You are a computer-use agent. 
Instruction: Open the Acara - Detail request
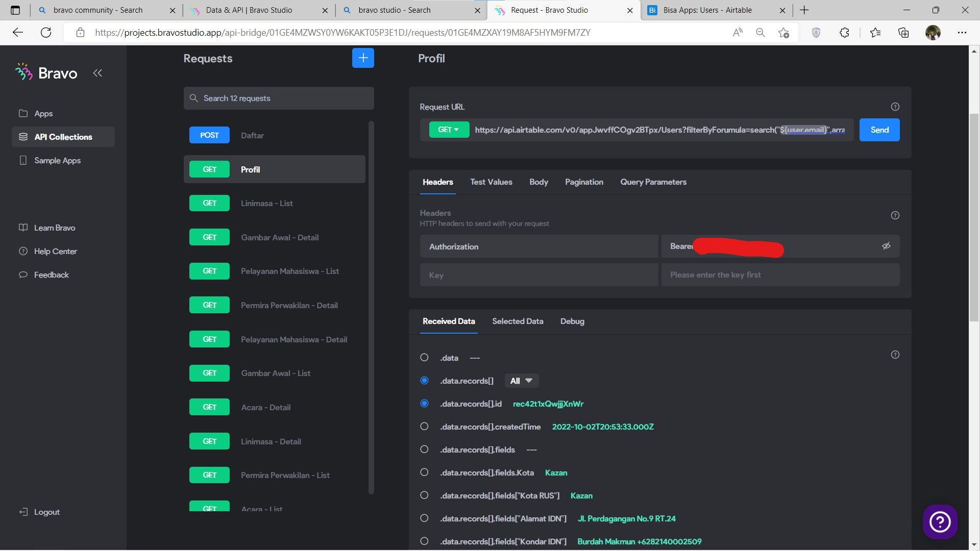(x=275, y=407)
